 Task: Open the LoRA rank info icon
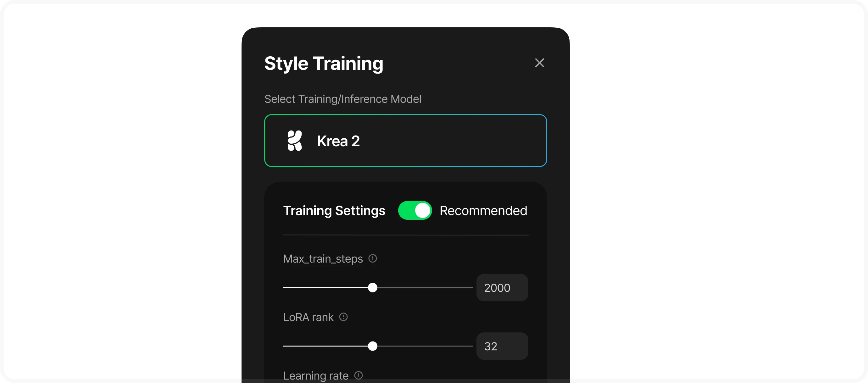coord(343,317)
